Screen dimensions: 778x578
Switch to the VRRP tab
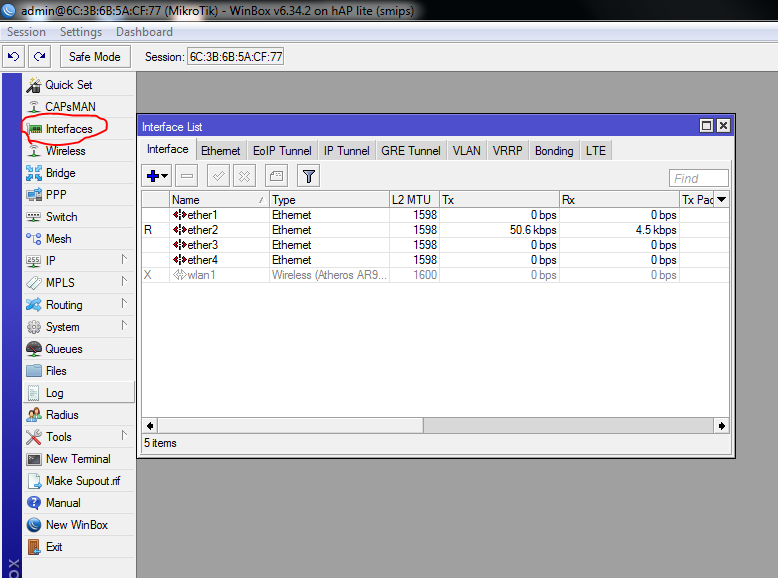click(507, 151)
